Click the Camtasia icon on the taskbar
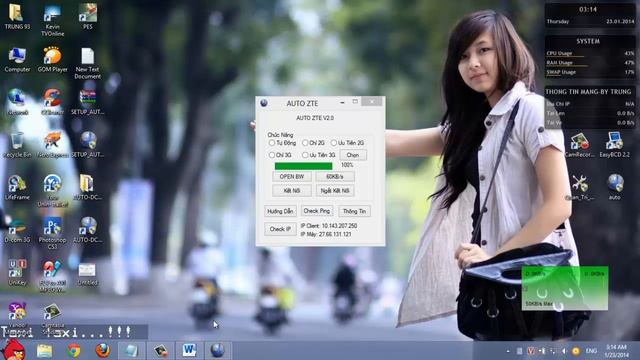Viewport: 640px width, 360px height. [x=160, y=351]
